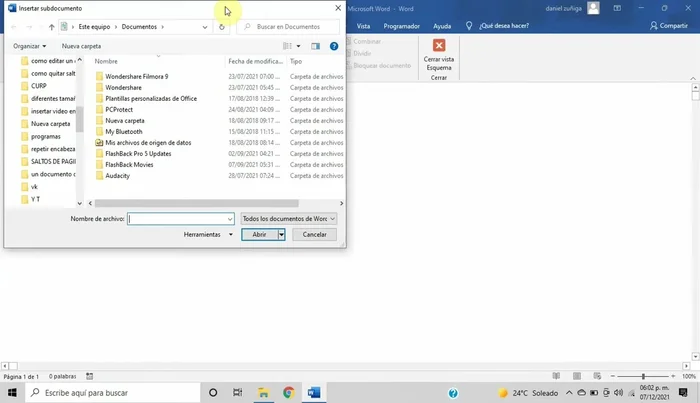Click the Up one level arrow icon
This screenshot has width=700, height=403.
(x=51, y=27)
